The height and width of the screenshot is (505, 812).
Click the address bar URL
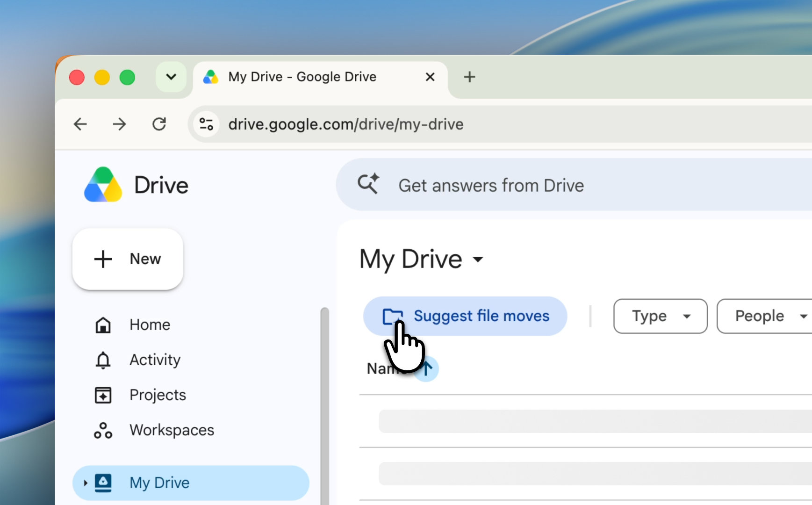click(x=346, y=124)
